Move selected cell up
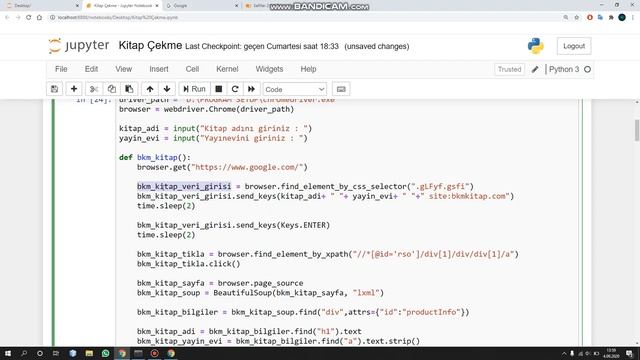The width and height of the screenshot is (640, 360). [x=150, y=89]
